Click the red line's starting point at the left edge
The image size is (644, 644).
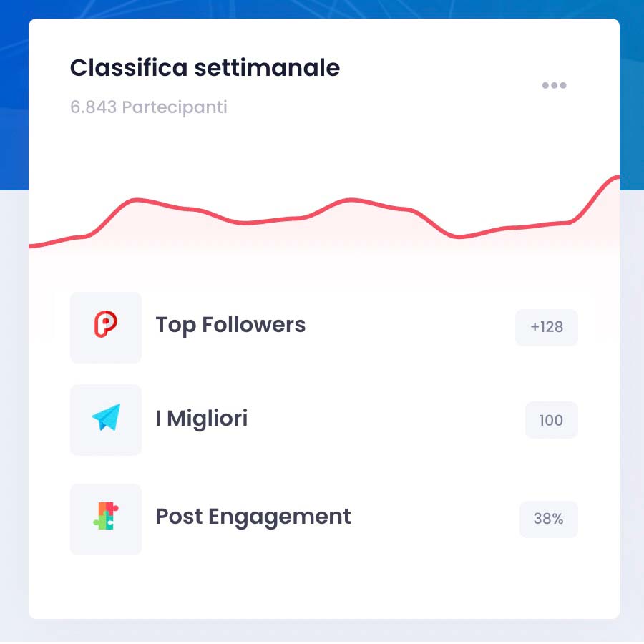coord(31,246)
